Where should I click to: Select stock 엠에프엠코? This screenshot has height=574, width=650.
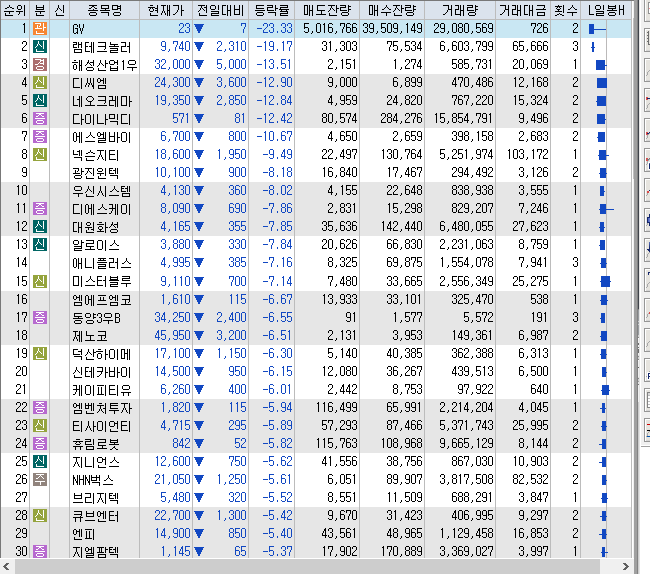101,300
